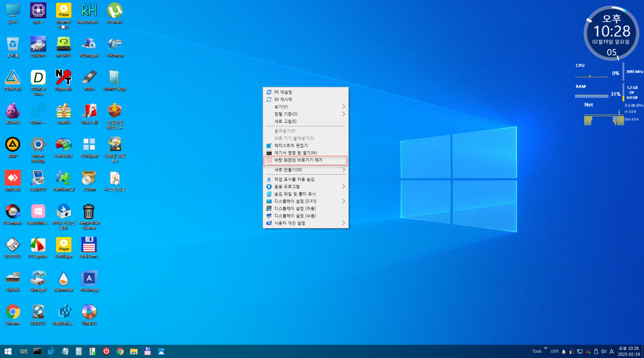Select the AIDA64 desktop icon
This screenshot has width=644, height=358.
[x=13, y=114]
